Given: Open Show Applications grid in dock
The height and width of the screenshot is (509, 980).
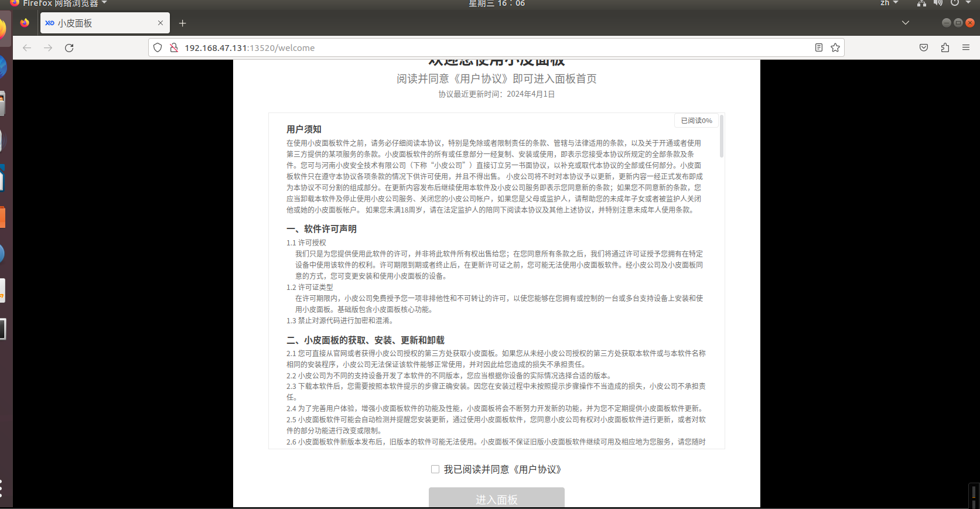Looking at the screenshot, I should click(x=2, y=488).
